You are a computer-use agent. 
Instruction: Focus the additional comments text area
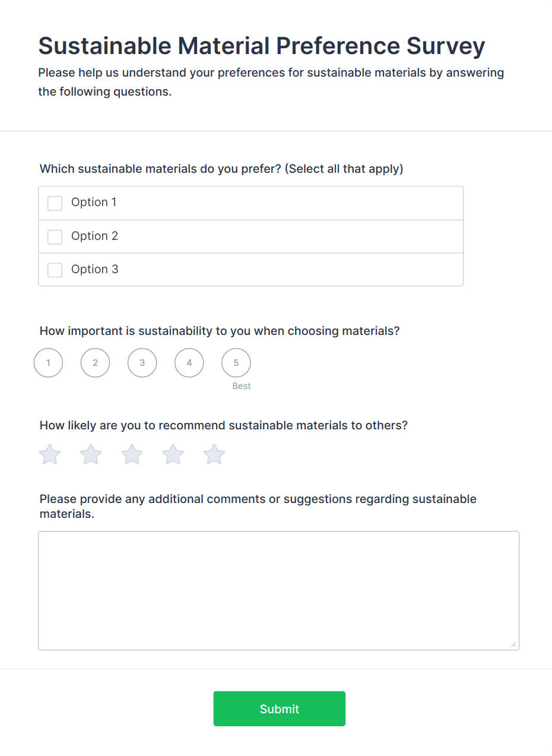278,590
